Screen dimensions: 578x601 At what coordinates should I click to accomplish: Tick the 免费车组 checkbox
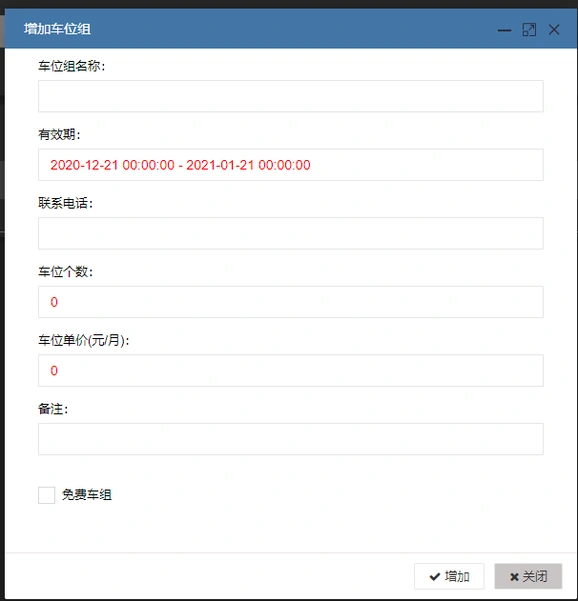coord(46,495)
